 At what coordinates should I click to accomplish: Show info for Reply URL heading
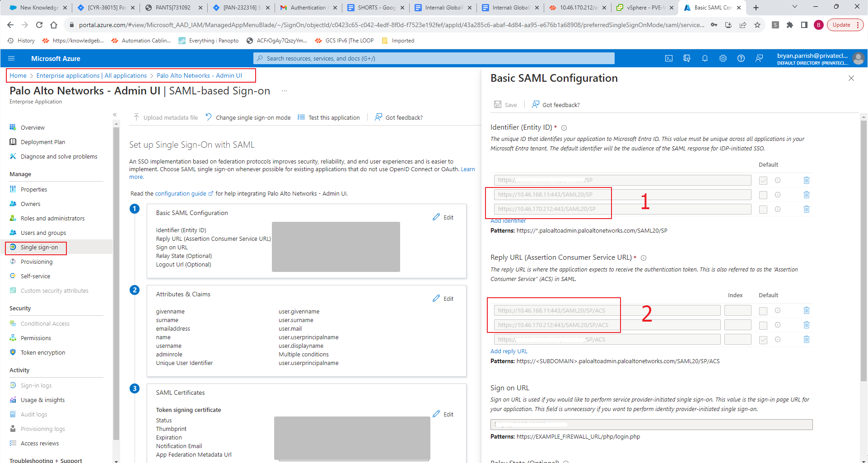click(x=644, y=258)
